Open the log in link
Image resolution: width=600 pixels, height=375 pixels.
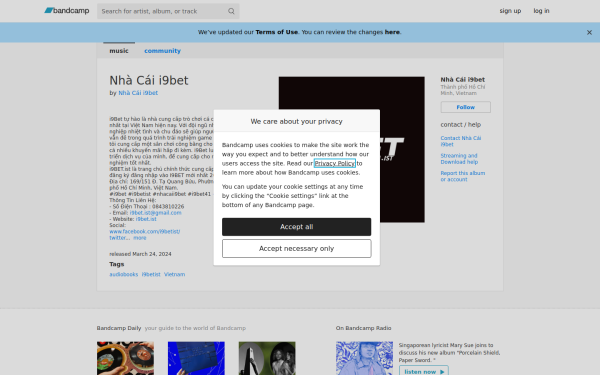(541, 11)
